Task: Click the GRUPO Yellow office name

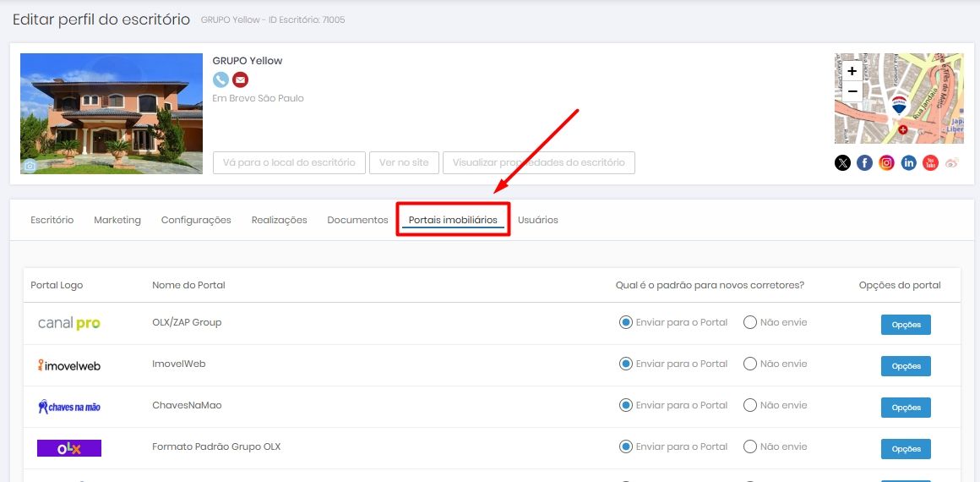Action: point(248,61)
